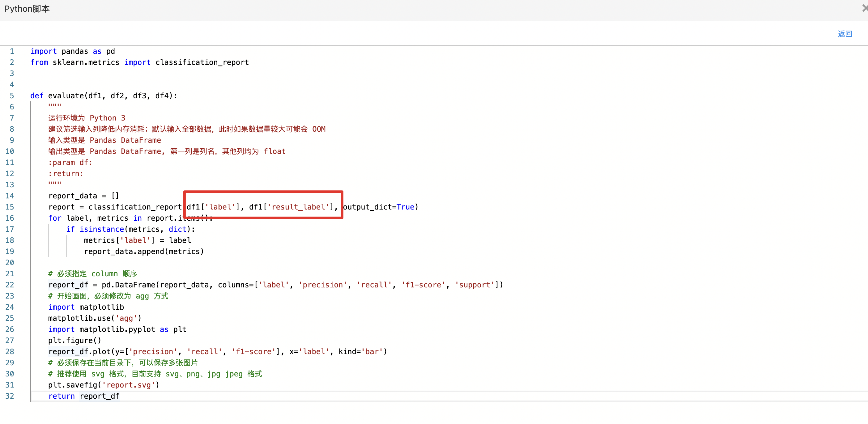This screenshot has width=868, height=424.
Task: Click "metrics['label'] = label" line
Action: point(138,240)
